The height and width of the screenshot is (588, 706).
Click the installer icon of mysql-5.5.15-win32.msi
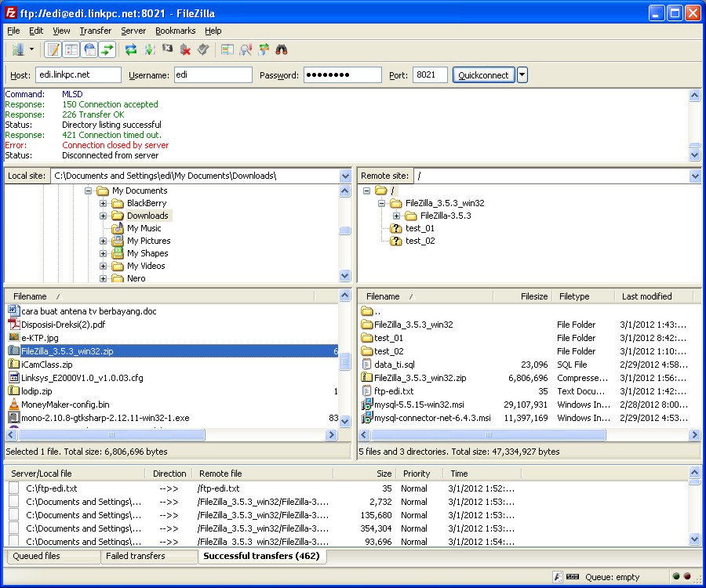(x=367, y=404)
